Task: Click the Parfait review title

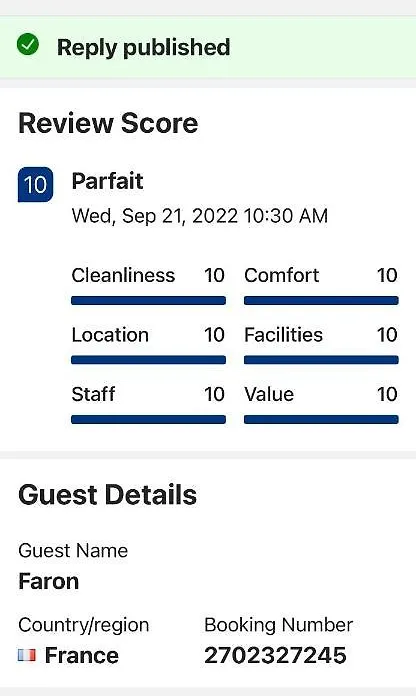Action: pos(108,181)
